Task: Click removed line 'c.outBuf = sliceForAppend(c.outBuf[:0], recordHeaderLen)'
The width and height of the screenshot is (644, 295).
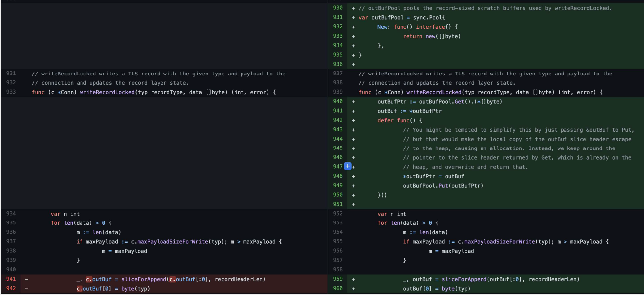Action: coord(171,279)
